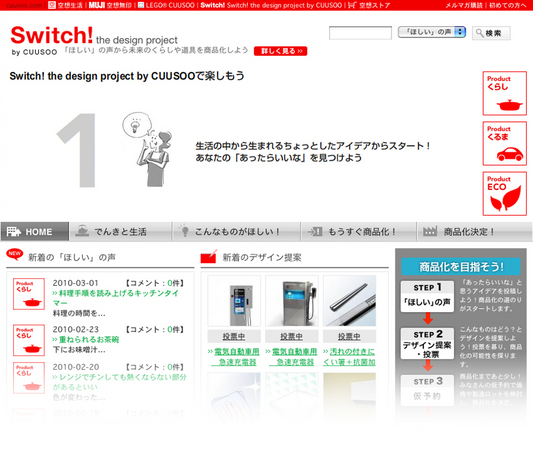Click the date 2010-02-23
The height and width of the screenshot is (450, 533).
point(75,329)
